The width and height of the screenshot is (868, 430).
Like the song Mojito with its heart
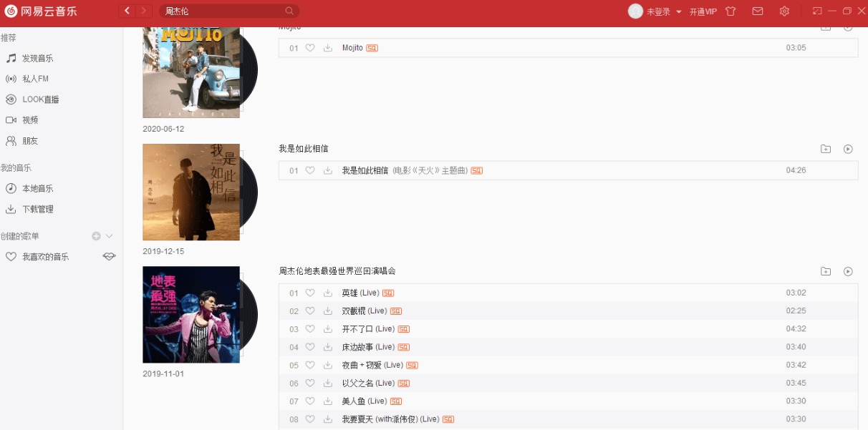click(x=310, y=48)
